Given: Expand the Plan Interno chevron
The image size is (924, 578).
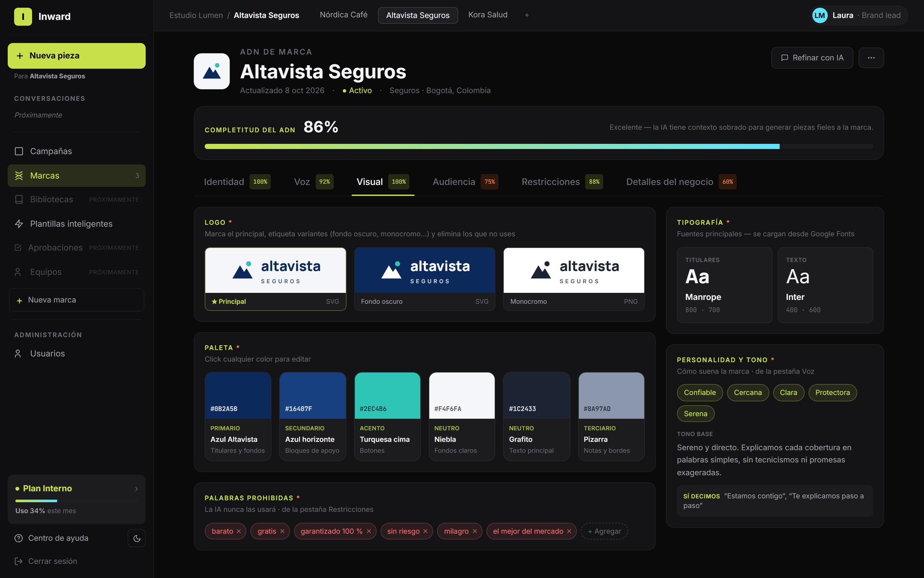Looking at the screenshot, I should tap(136, 489).
